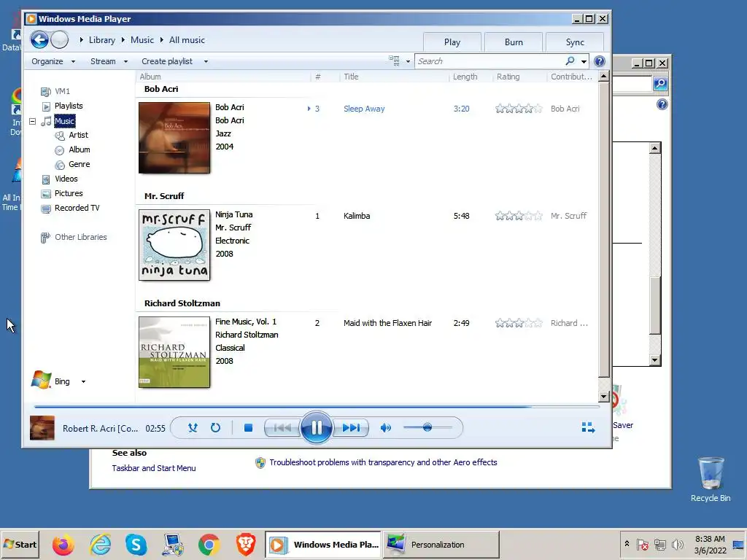This screenshot has height=560, width=747.
Task: Skip to next track
Action: 351,427
